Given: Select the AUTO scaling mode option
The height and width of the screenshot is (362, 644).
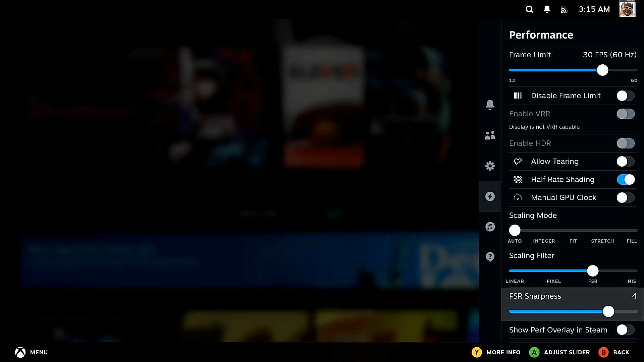Looking at the screenshot, I should [x=515, y=230].
